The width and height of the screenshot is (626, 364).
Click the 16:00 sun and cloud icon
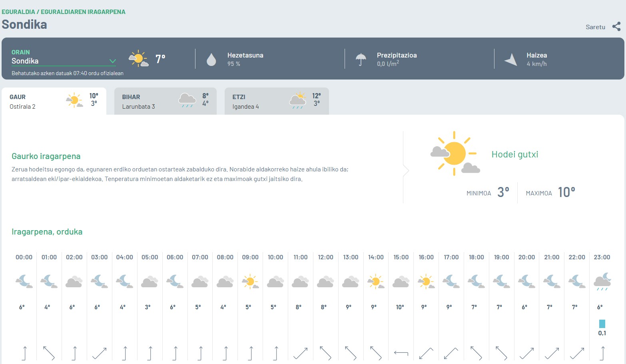click(x=426, y=282)
